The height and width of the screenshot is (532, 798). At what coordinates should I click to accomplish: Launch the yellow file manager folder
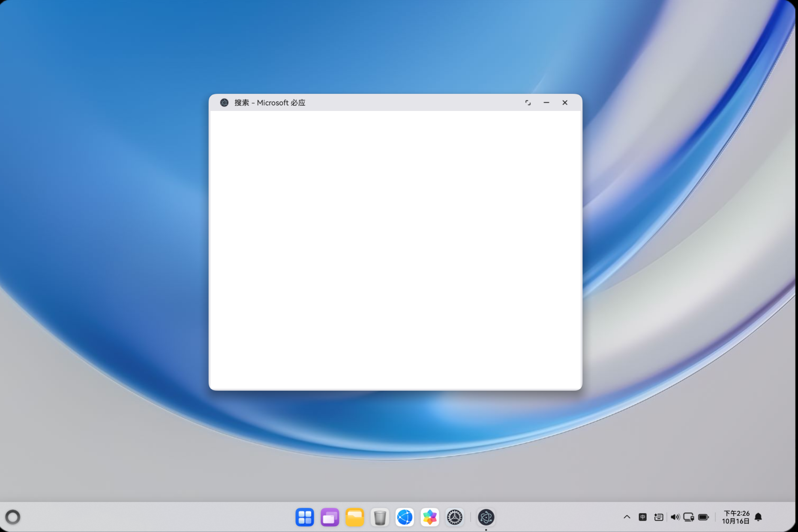pyautogui.click(x=354, y=517)
